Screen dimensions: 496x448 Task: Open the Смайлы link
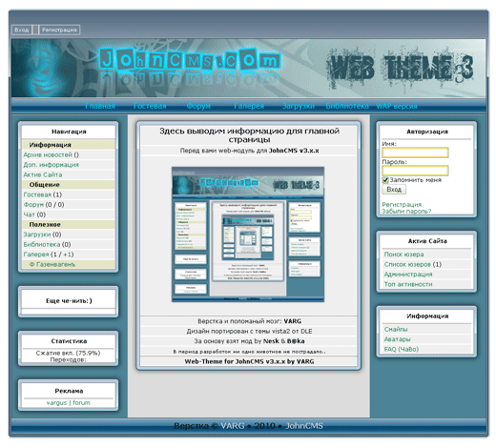[396, 329]
